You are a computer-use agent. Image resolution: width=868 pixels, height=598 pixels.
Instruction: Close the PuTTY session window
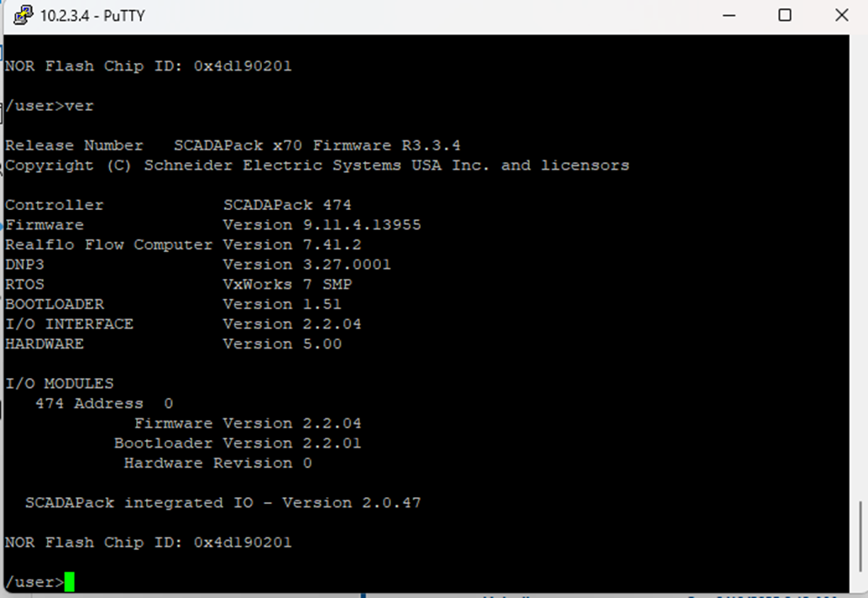tap(841, 15)
